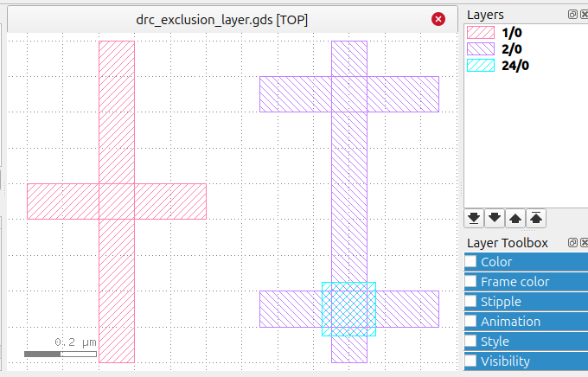The width and height of the screenshot is (588, 377).
Task: Select layer 1/0 in the Layers list
Action: (x=511, y=33)
